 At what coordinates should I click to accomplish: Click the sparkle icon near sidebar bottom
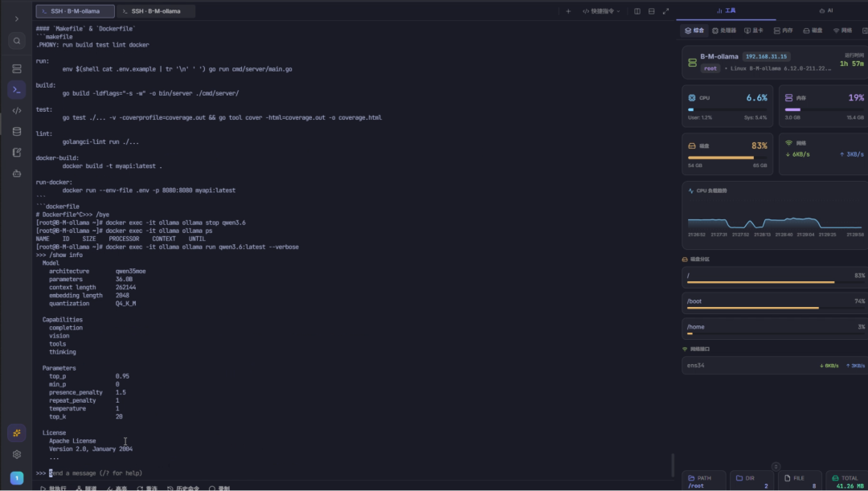pos(17,433)
